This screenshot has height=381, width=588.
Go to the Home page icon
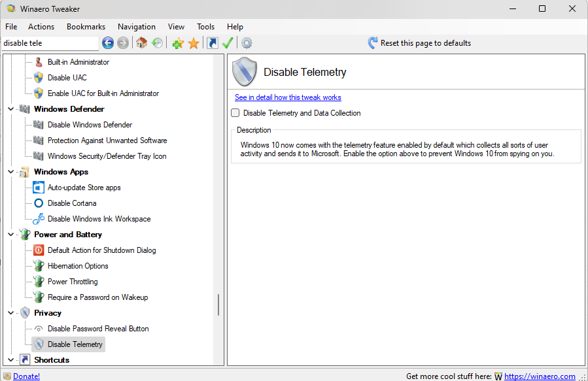pos(141,43)
